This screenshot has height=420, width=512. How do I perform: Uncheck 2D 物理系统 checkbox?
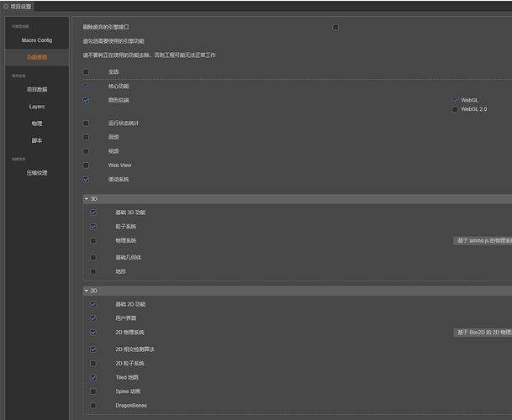tap(93, 332)
